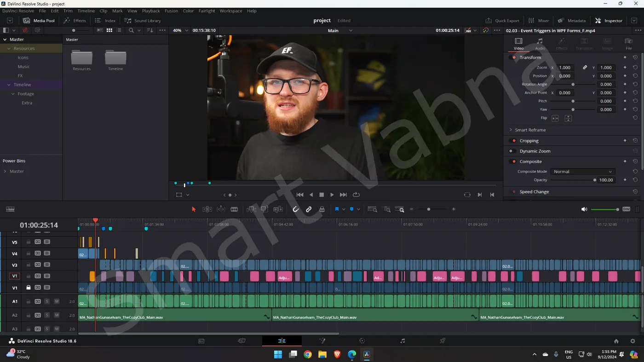Image resolution: width=644 pixels, height=362 pixels.
Task: Show the Metadata panel
Action: [x=572, y=21]
